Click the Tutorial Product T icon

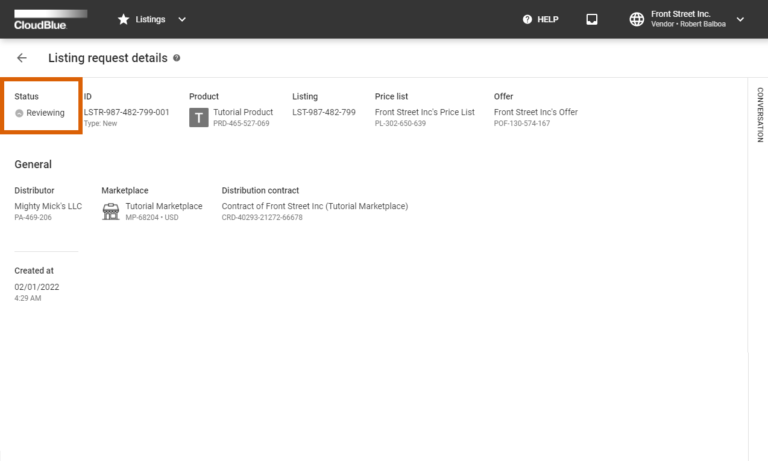199,118
